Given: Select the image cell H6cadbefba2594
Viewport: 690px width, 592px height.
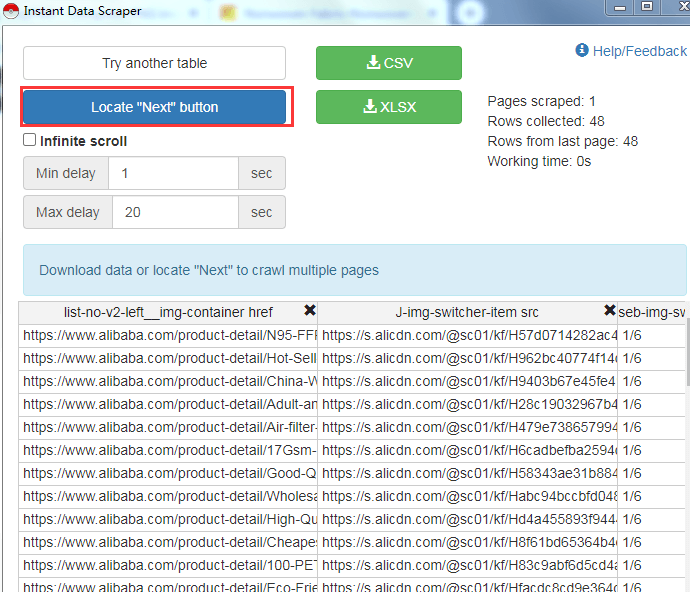Looking at the screenshot, I should tap(467, 450).
